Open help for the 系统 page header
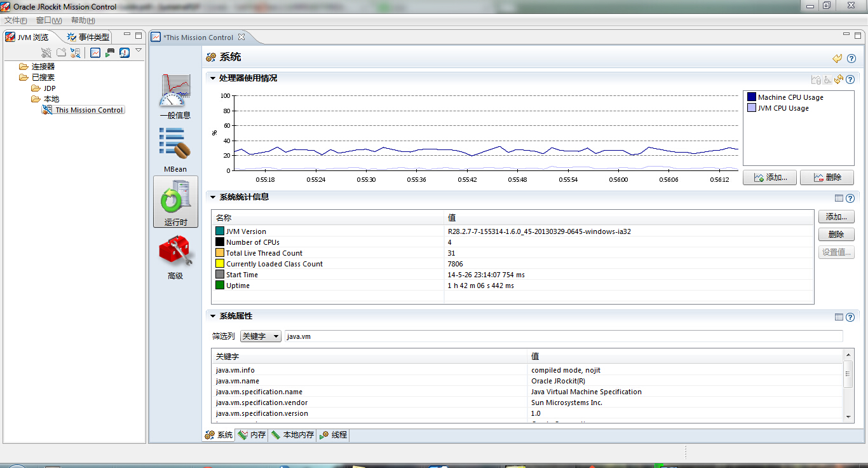Viewport: 868px width, 468px height. 851,59
